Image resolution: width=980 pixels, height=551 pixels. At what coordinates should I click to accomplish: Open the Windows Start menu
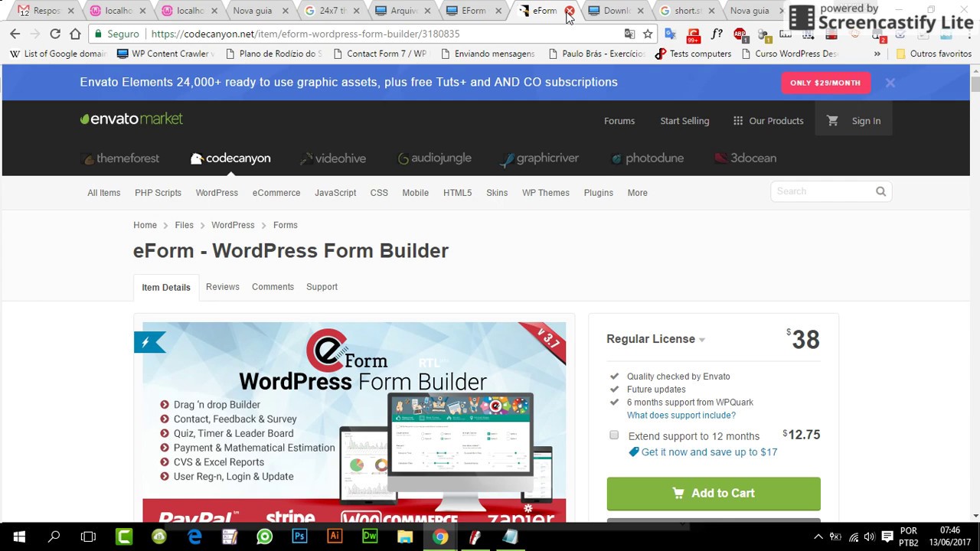(x=18, y=536)
